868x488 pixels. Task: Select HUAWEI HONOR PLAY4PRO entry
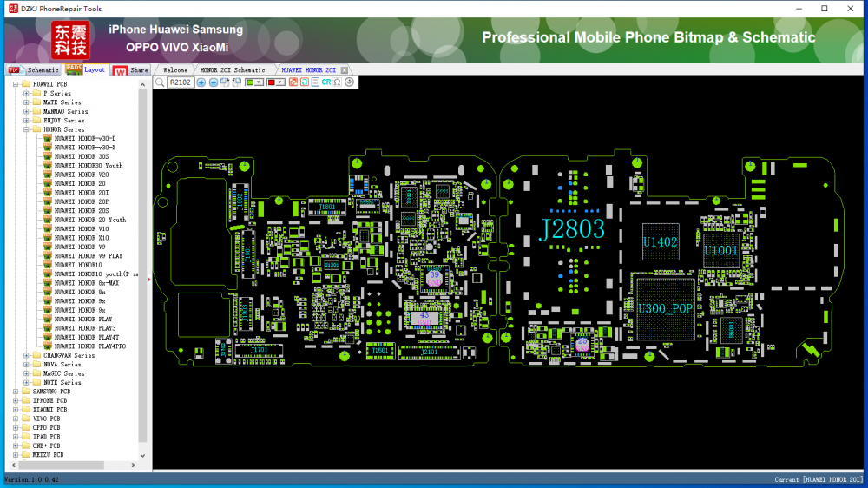click(90, 346)
